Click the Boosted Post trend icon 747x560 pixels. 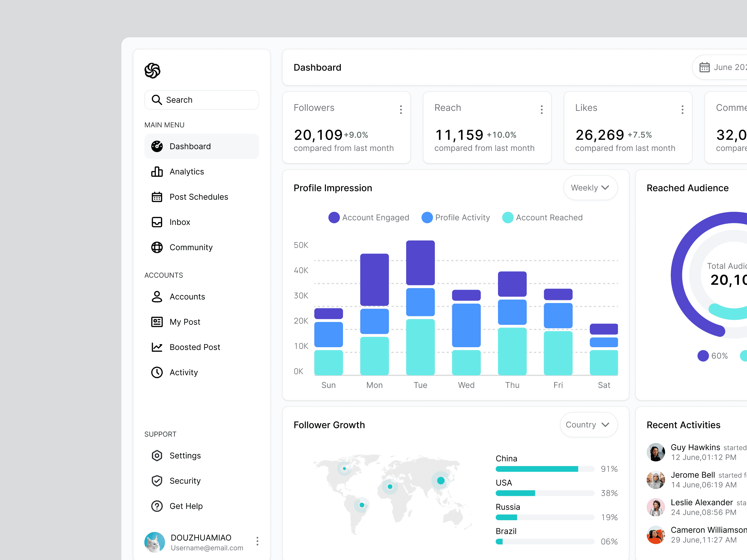click(157, 347)
